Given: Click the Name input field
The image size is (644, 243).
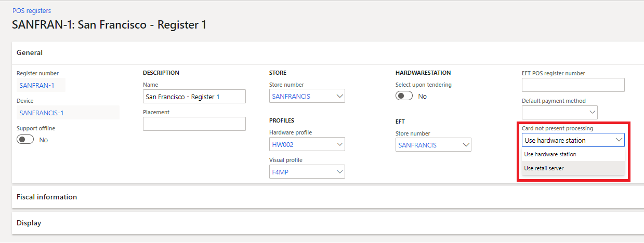Looking at the screenshot, I should point(194,97).
